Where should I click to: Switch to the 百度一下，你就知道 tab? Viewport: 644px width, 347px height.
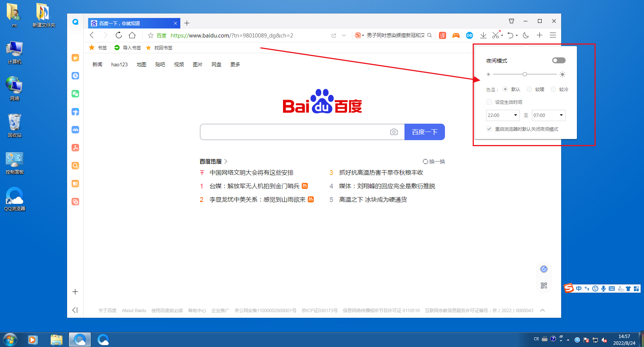tap(134, 23)
